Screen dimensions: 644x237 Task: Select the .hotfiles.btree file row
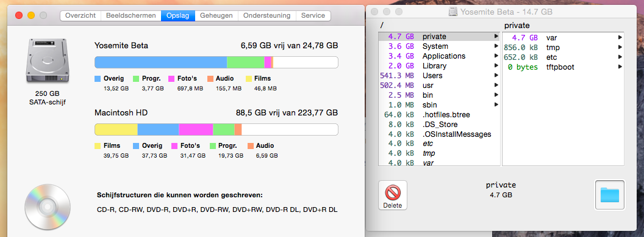coord(439,114)
